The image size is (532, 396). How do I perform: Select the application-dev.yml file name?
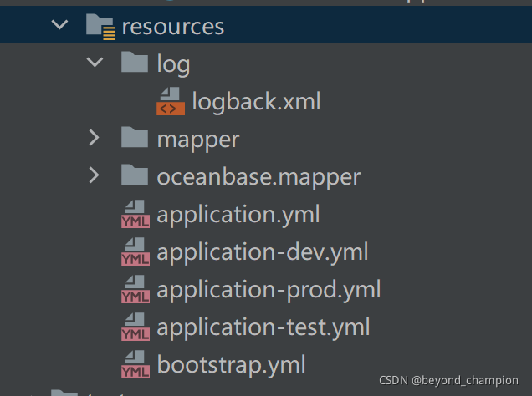tap(263, 252)
